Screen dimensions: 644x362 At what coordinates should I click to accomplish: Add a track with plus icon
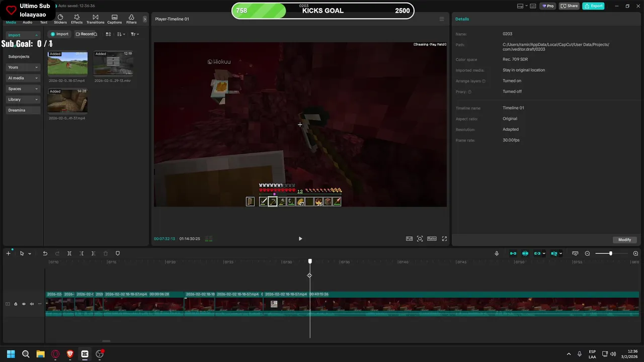(8, 253)
